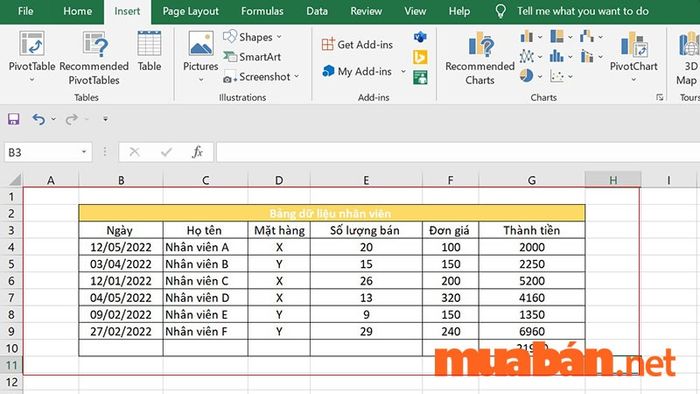The width and height of the screenshot is (700, 394).
Task: Open Recommended Charts
Action: coord(480,58)
